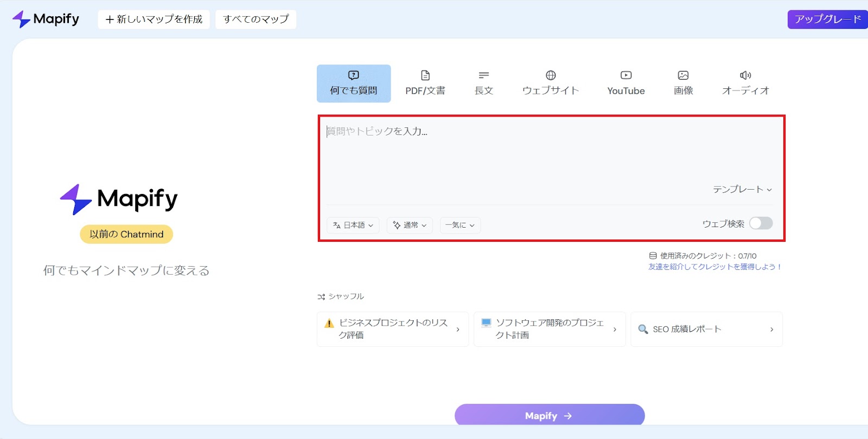868x439 pixels.
Task: Pick the ソフトウェア開発のプロジェクト計画 suggestion
Action: (550, 329)
